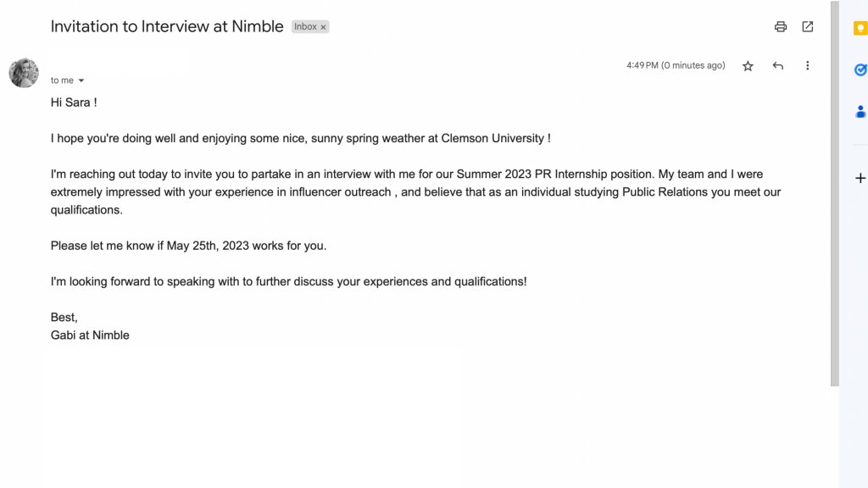
Task: Expand recipient details arrow beside "to me"
Action: point(81,80)
